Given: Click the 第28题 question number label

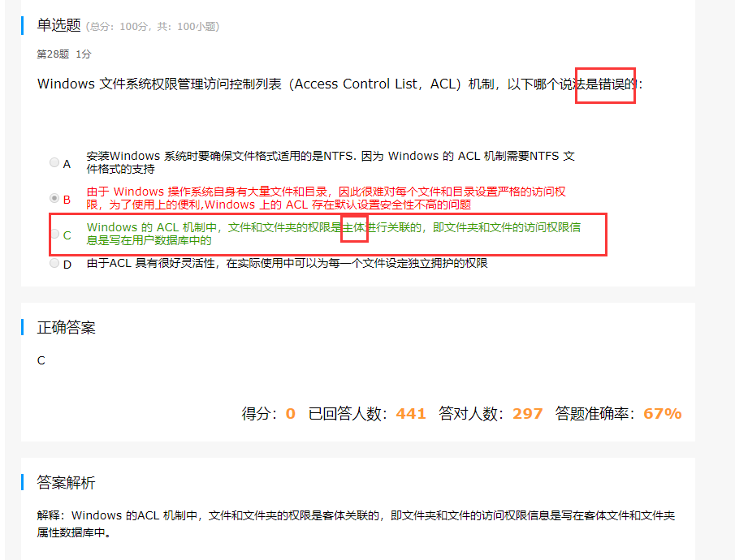Looking at the screenshot, I should (53, 54).
